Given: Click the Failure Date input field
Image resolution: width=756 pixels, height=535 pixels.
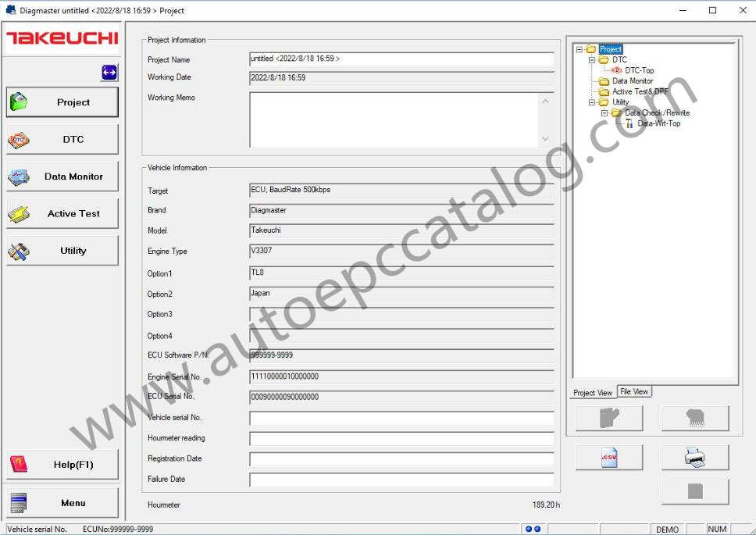Looking at the screenshot, I should [401, 480].
